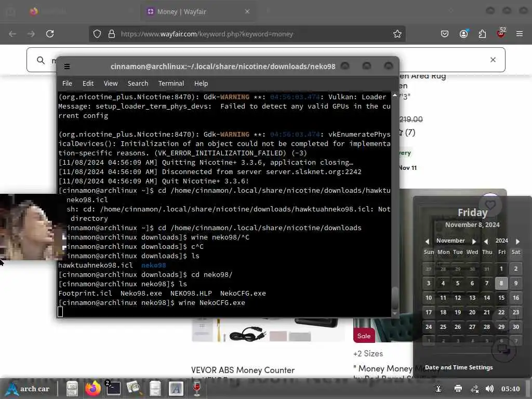Switch to the terminal taskbar icon
The height and width of the screenshot is (399, 532).
tap(113, 389)
